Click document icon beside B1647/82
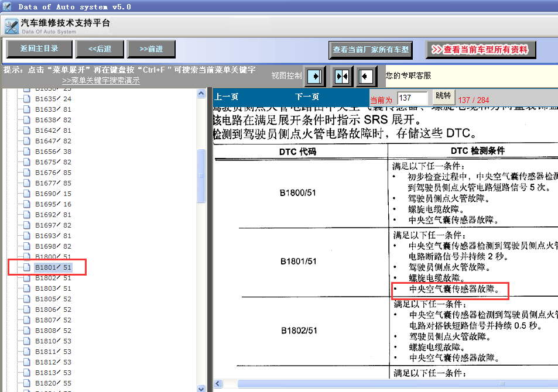Screen dimensions: 558x392 27,141
